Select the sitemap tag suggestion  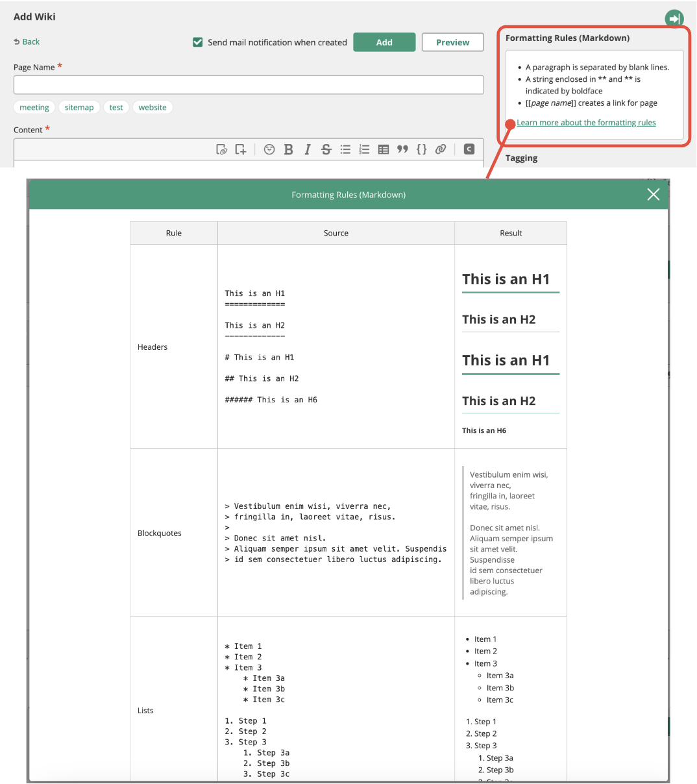coord(79,107)
